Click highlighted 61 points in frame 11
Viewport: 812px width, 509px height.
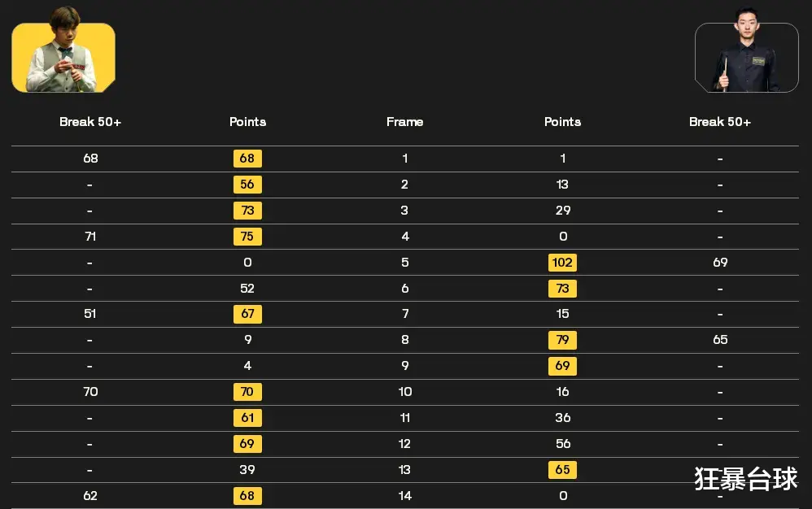tap(247, 417)
